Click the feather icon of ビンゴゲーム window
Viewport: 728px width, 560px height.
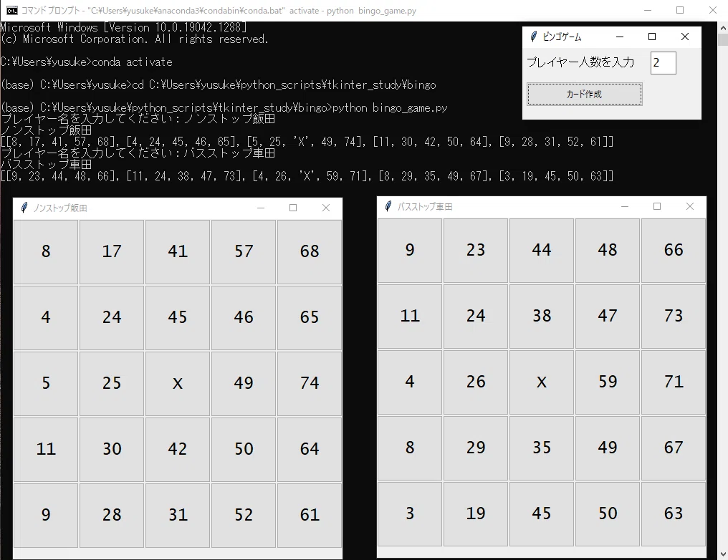[x=534, y=37]
